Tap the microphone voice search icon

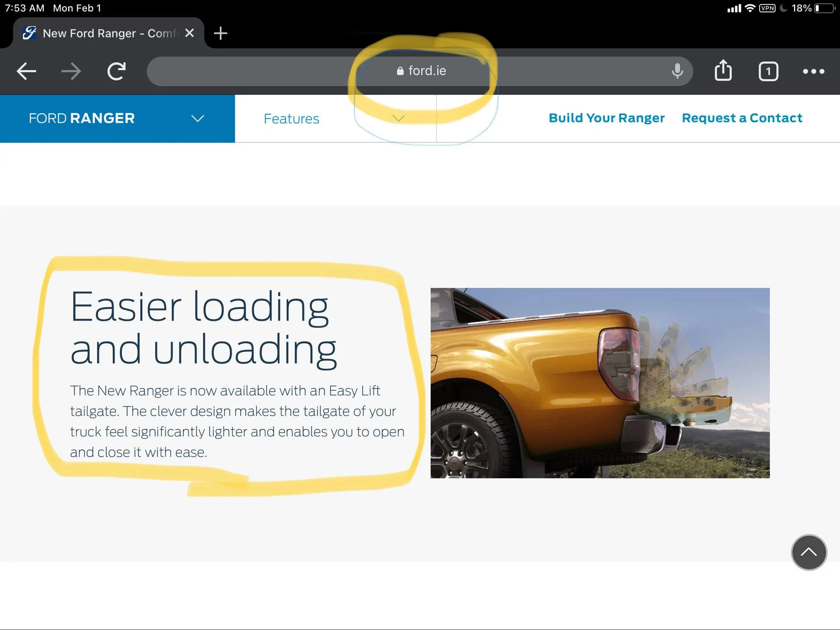tap(677, 71)
